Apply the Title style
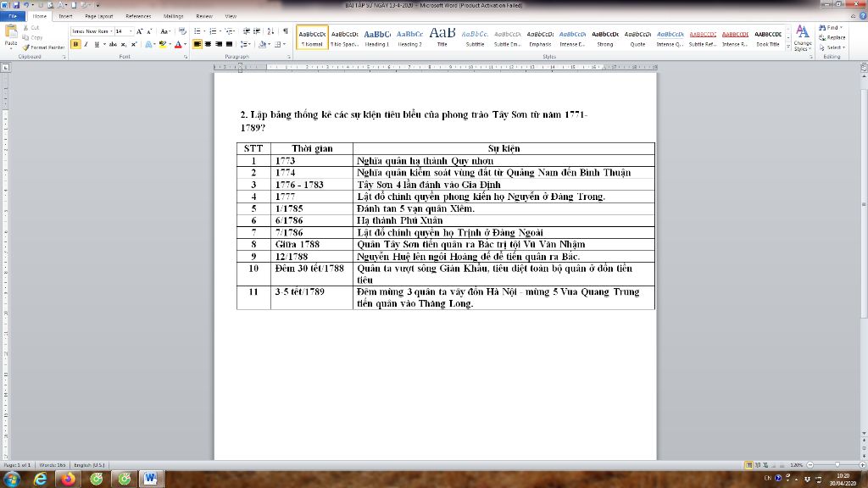The width and height of the screenshot is (868, 488). (x=442, y=37)
